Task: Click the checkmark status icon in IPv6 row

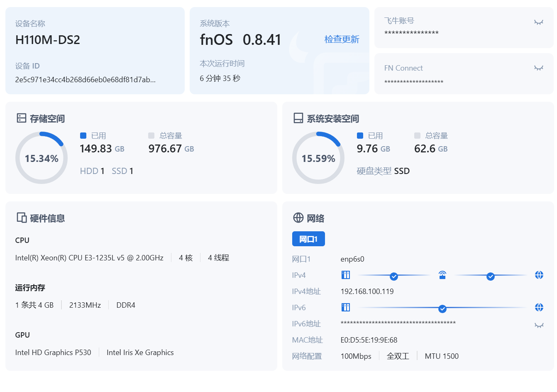Action: [x=442, y=309]
